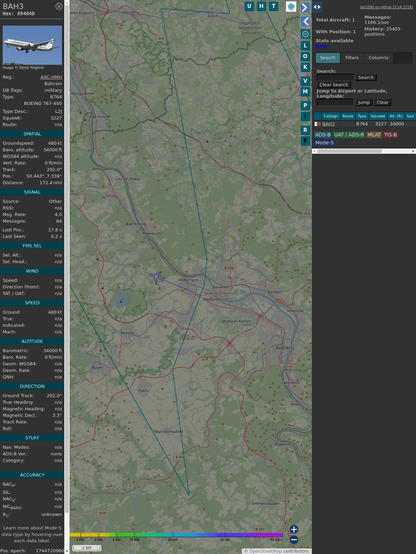Toggle the K map button
Image resolution: width=416 pixels, height=554 pixels.
[305, 67]
